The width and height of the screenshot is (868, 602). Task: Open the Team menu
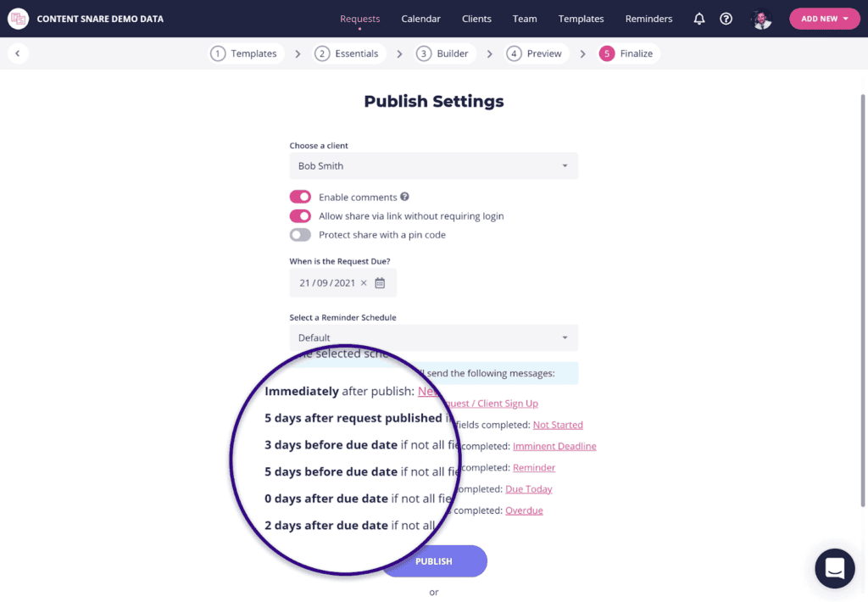pyautogui.click(x=525, y=19)
